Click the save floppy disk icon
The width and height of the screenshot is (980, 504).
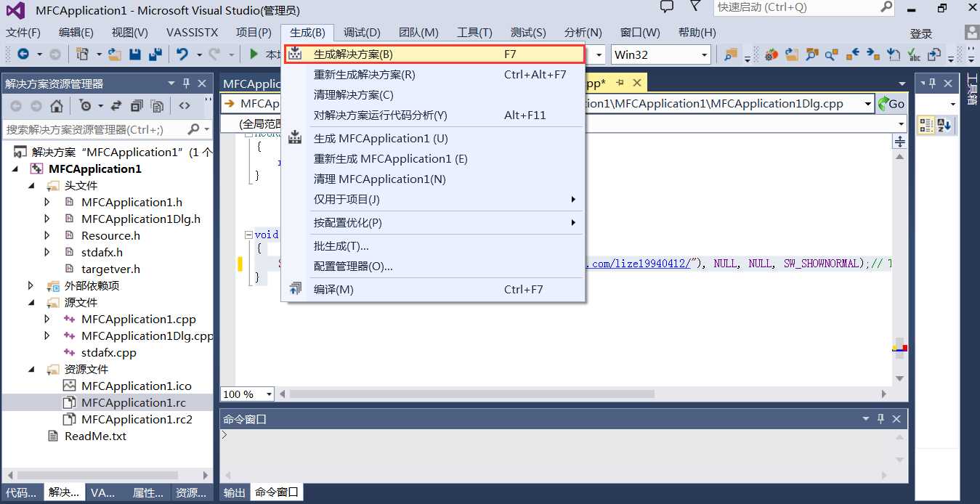click(135, 54)
